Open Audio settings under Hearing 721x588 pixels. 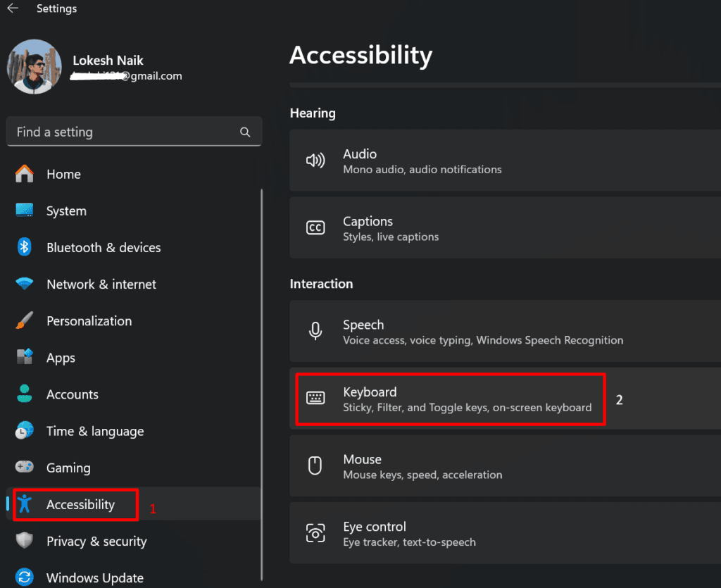point(493,161)
